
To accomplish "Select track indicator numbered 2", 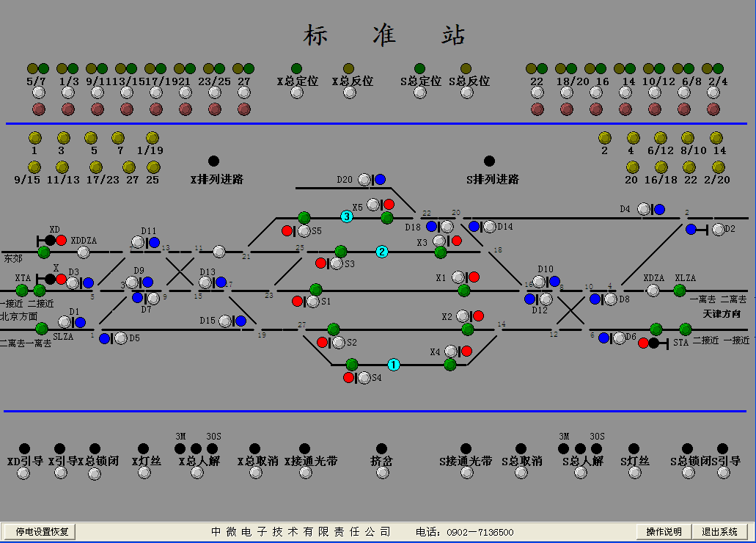I will pyautogui.click(x=382, y=251).
